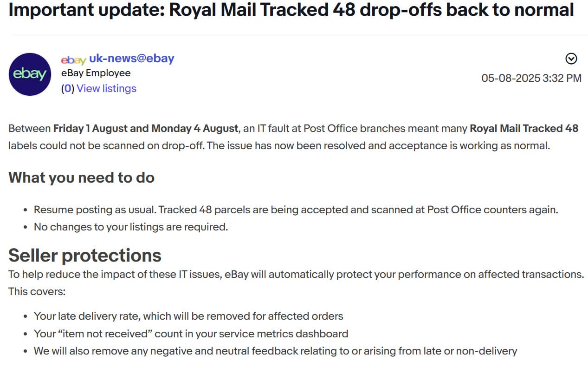Click bold "Friday 1 August and Monday 4 August"

[x=146, y=128]
